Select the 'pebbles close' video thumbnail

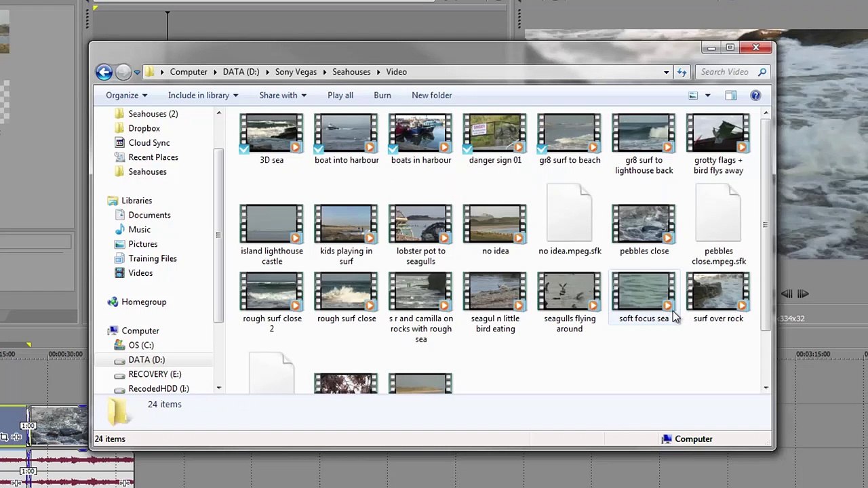pyautogui.click(x=644, y=224)
